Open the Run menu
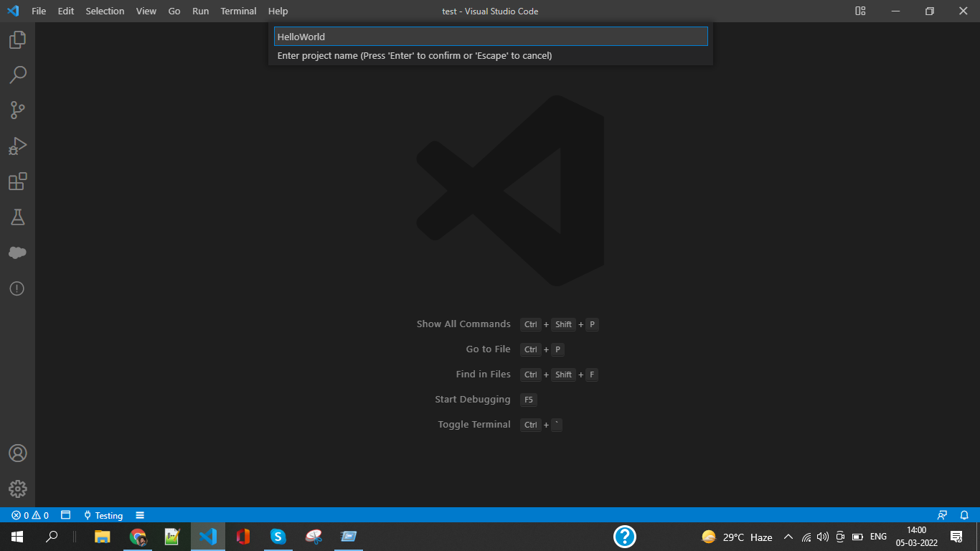The width and height of the screenshot is (980, 551). tap(200, 11)
